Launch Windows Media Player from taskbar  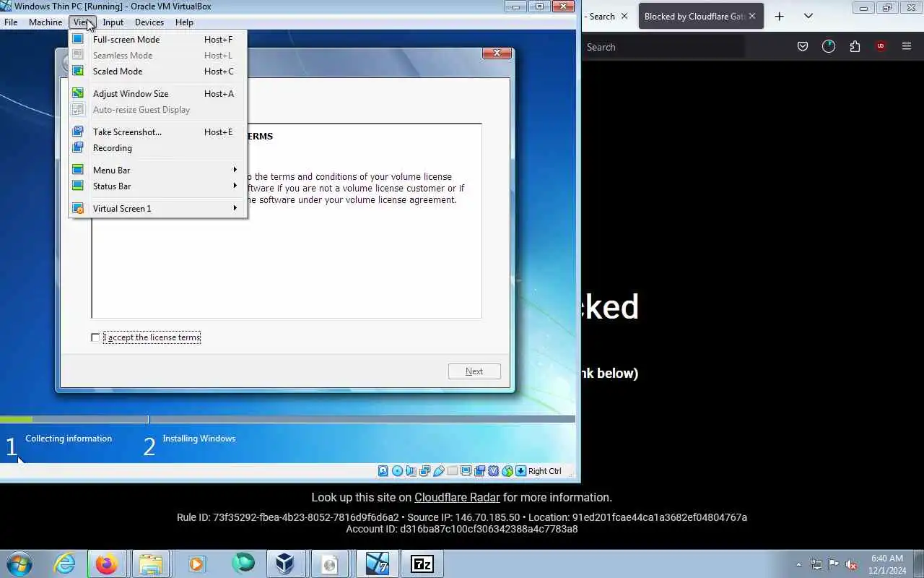(196, 564)
